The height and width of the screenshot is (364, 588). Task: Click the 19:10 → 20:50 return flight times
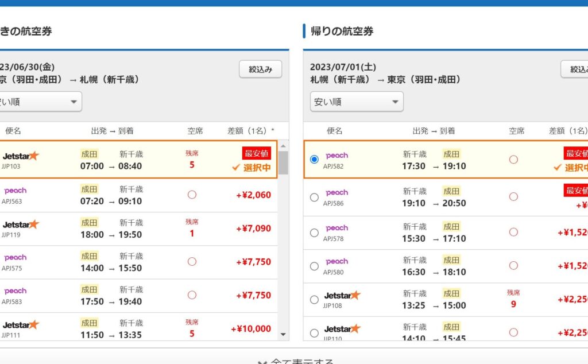point(434,203)
